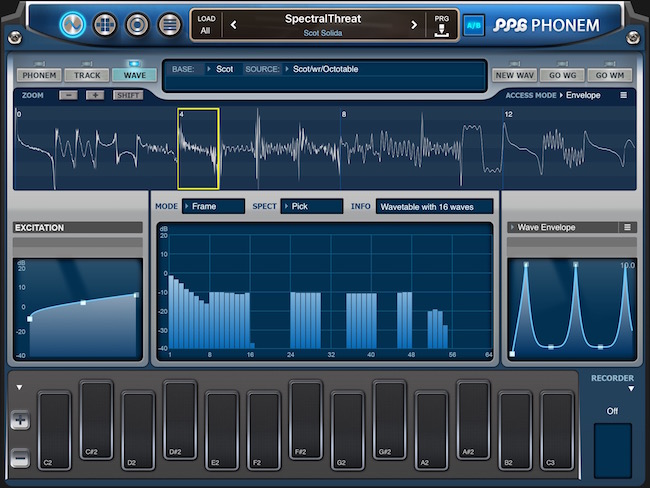Open the list lines page icon

coord(170,24)
